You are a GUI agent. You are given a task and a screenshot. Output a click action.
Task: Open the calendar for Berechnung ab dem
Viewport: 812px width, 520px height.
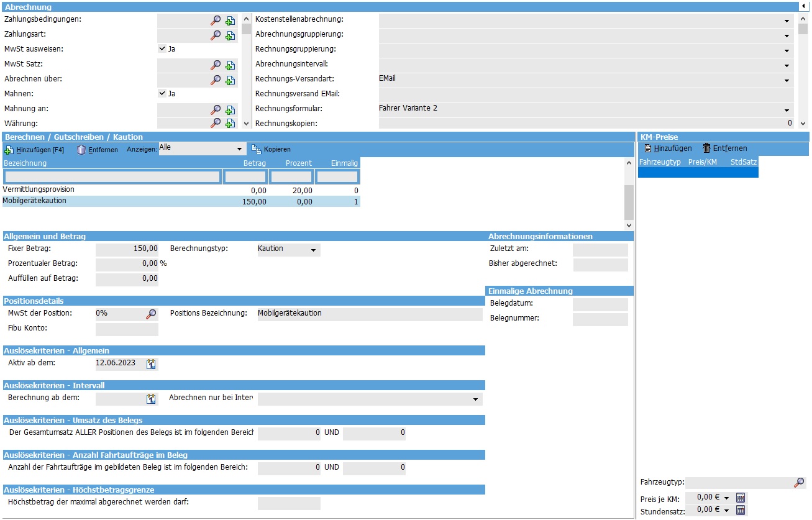(x=151, y=399)
